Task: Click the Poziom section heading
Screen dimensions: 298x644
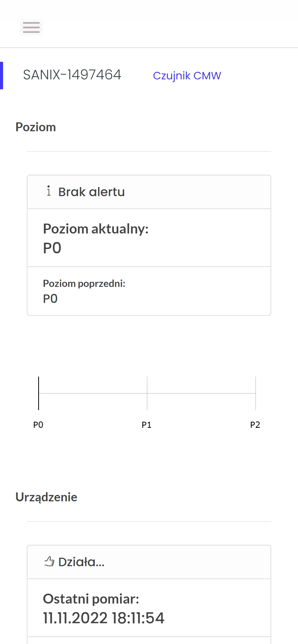Action: [36, 127]
